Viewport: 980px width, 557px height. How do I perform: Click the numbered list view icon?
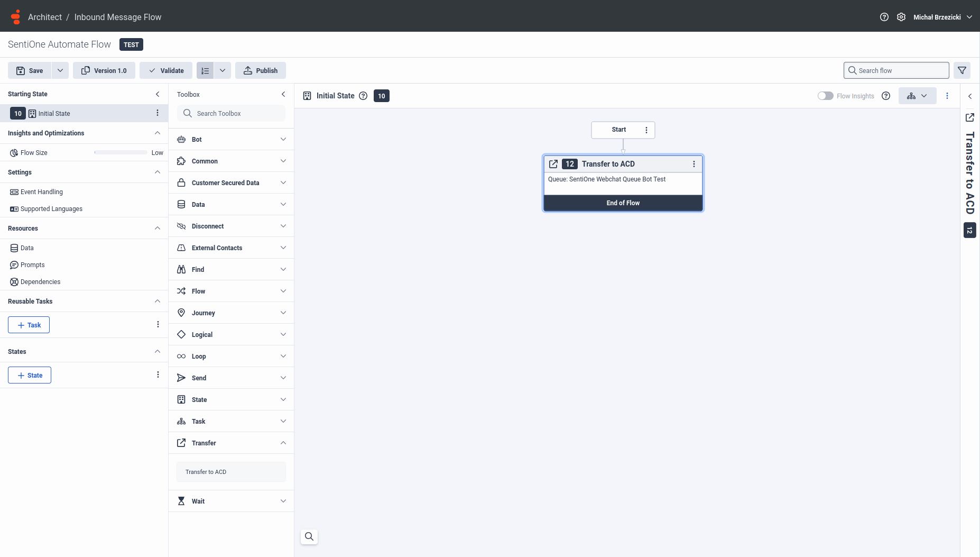click(205, 70)
